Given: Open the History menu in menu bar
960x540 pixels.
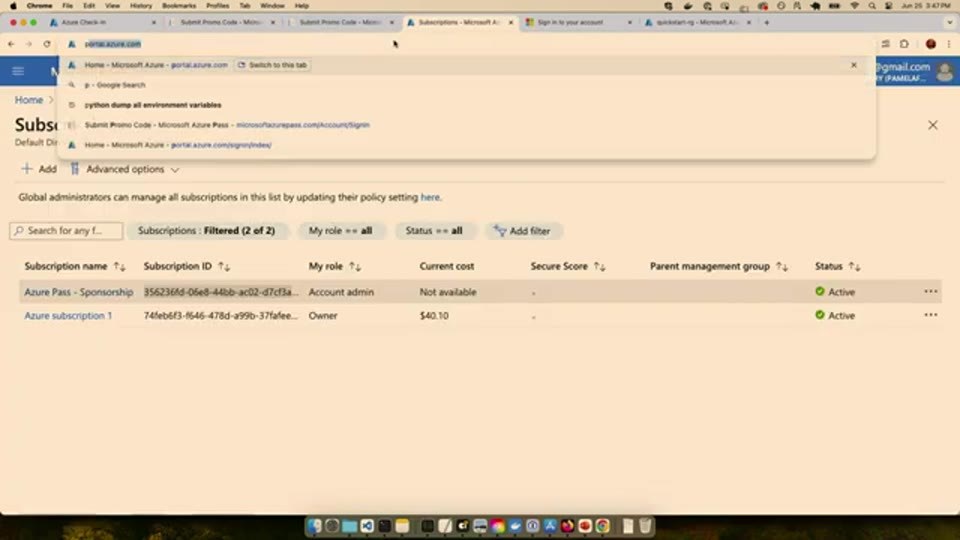Looking at the screenshot, I should [141, 6].
